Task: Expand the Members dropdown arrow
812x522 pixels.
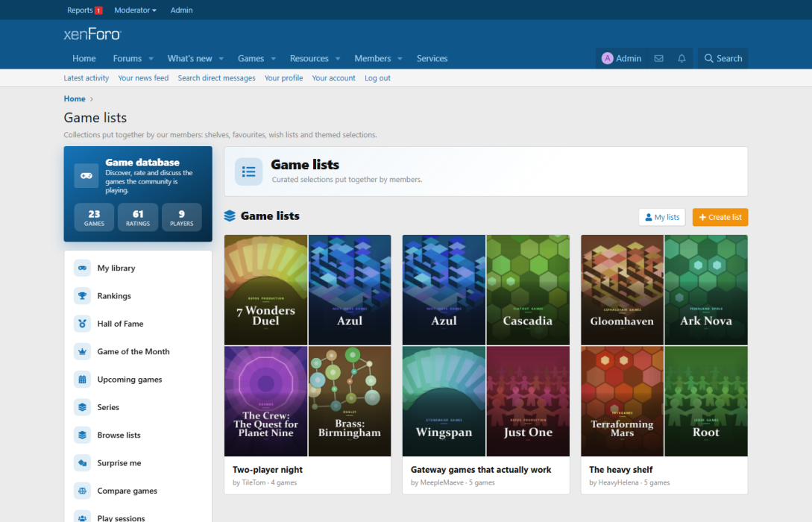Action: click(x=400, y=58)
